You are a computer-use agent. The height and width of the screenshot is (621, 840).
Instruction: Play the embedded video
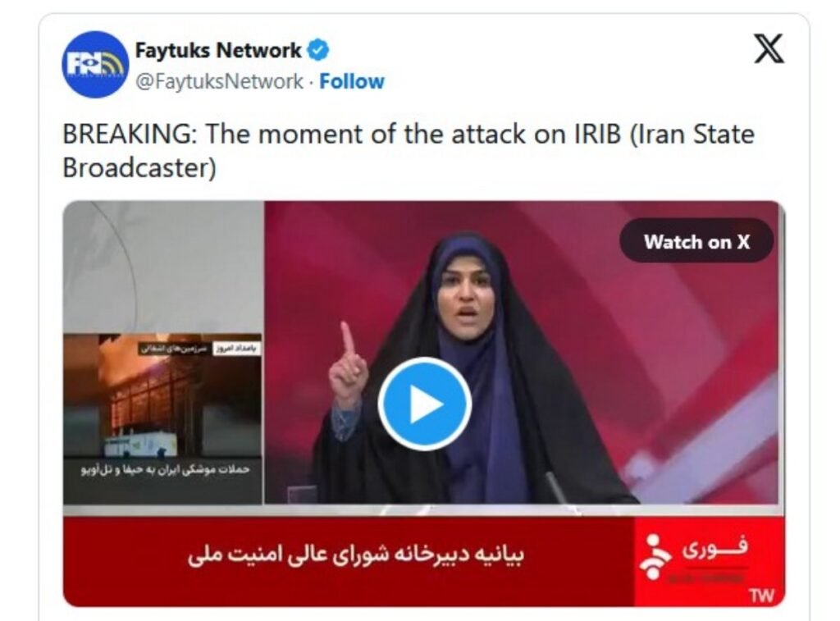(x=424, y=404)
